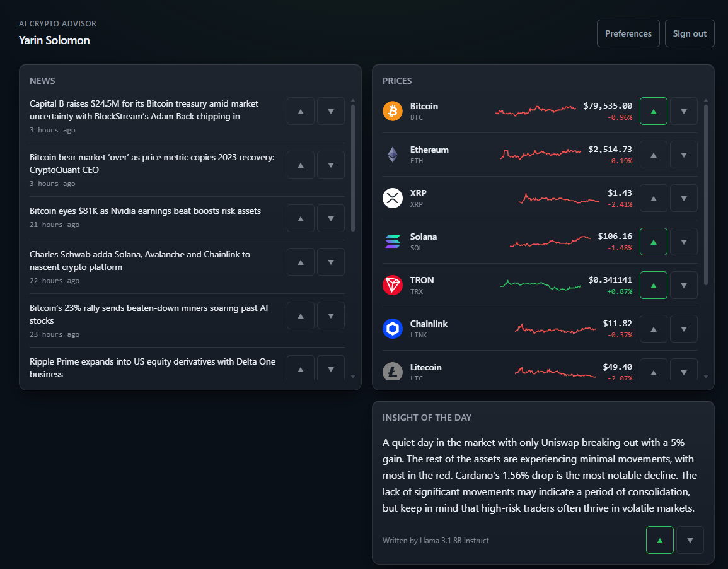Upvote the XRP price row

[x=653, y=198]
